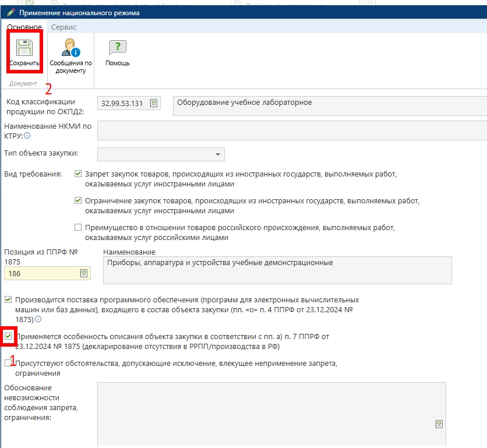The image size is (487, 448).
Task: Check the Присутствуют обстоятельства checkbox
Action: point(8,364)
